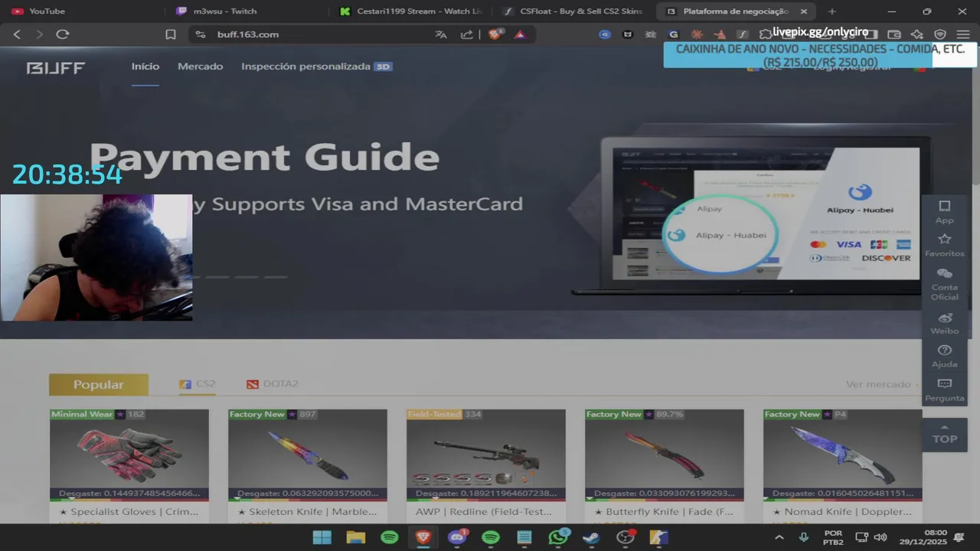Open Pergunta message icon in right sidebar
The image size is (980, 551).
click(945, 390)
